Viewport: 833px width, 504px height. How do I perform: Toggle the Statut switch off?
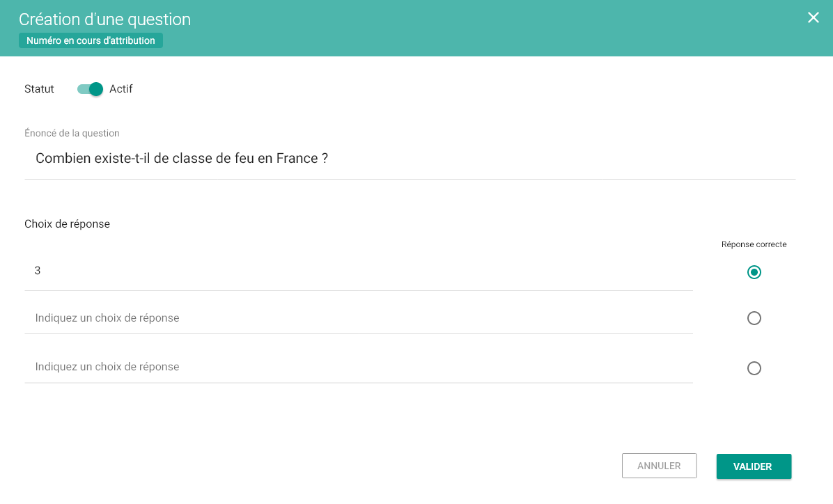[x=90, y=89]
